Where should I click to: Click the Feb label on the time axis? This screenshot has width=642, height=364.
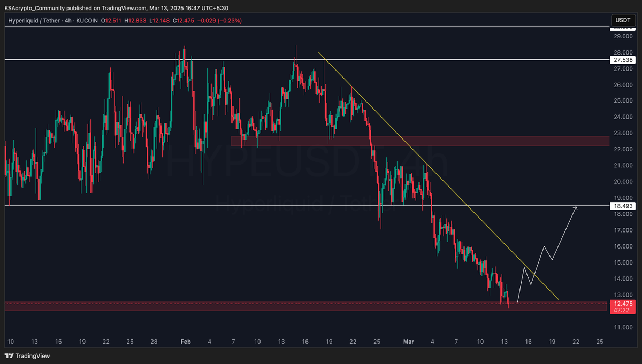pos(185,342)
